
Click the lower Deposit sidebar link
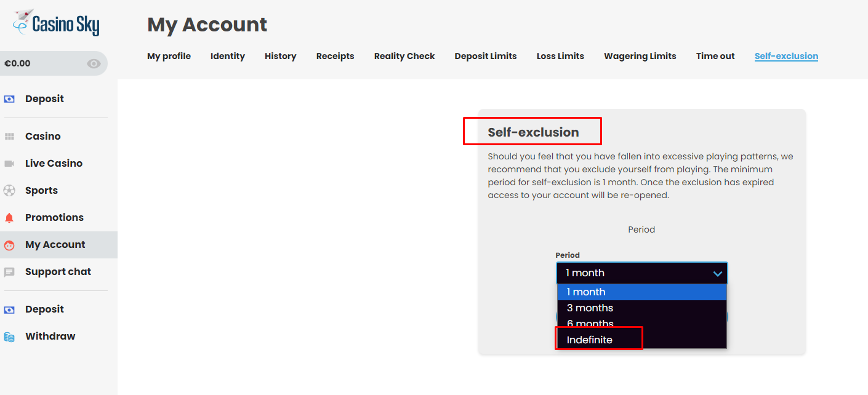click(44, 309)
